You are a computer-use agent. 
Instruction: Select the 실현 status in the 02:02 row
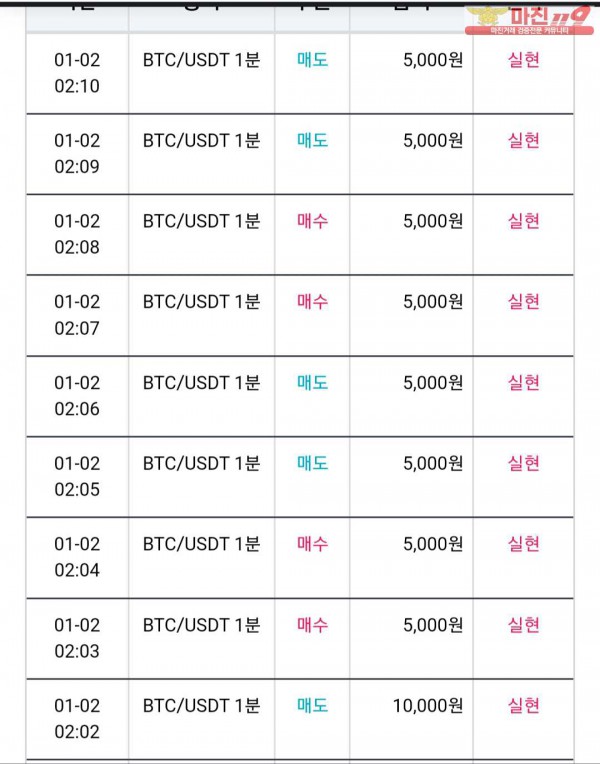523,706
